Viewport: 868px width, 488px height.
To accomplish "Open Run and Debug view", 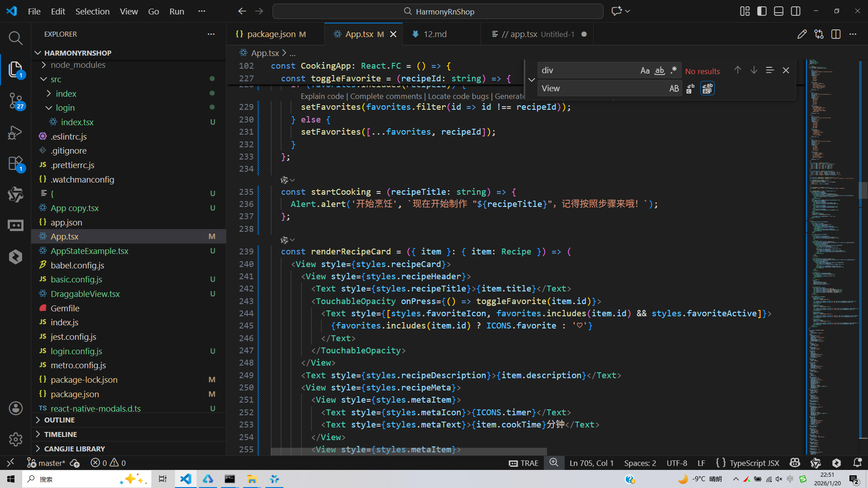I will pos(15,132).
